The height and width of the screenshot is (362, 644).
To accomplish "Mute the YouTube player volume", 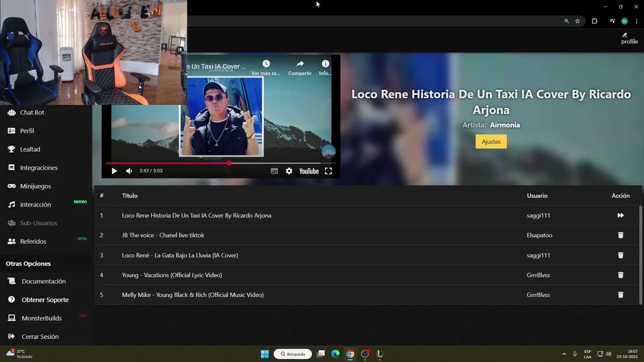I will tap(129, 171).
